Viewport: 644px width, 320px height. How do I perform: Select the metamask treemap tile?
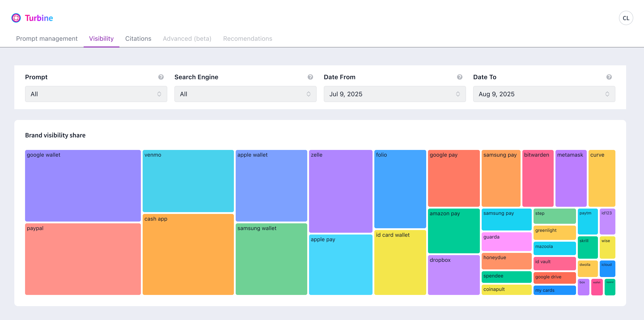pos(571,178)
